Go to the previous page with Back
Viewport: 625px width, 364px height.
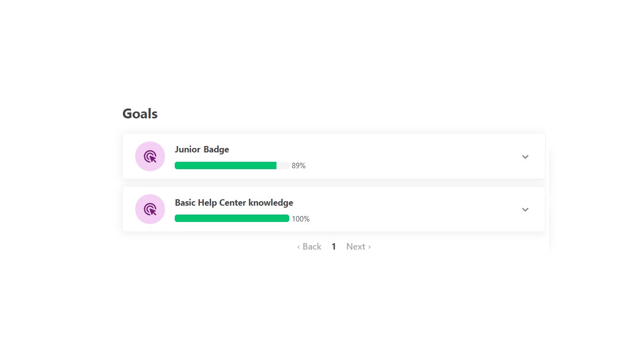pyautogui.click(x=309, y=247)
